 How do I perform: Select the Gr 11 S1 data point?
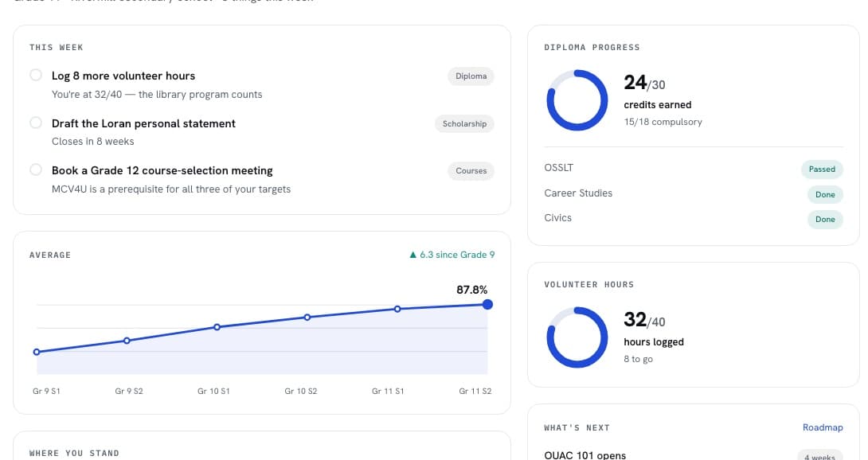(397, 309)
